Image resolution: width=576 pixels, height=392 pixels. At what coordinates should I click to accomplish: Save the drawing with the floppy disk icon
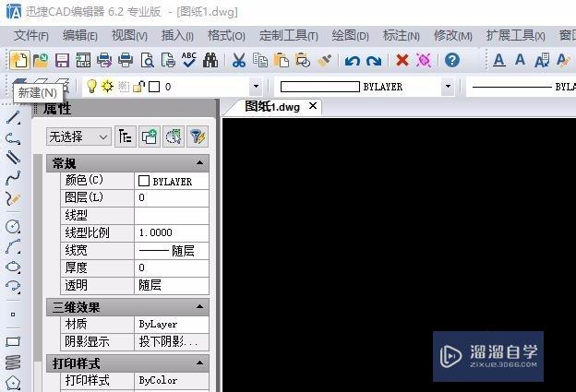pyautogui.click(x=62, y=60)
